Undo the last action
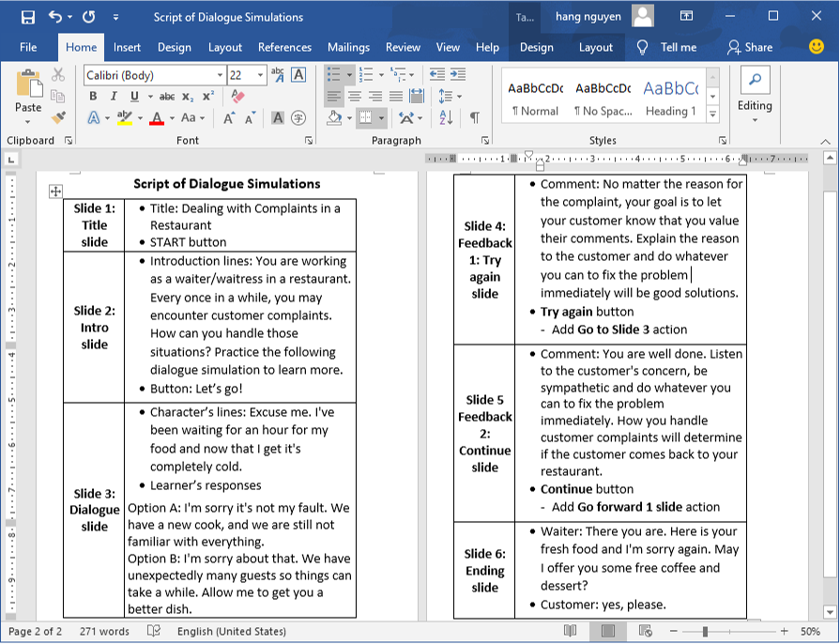The width and height of the screenshot is (840, 644). pos(55,17)
